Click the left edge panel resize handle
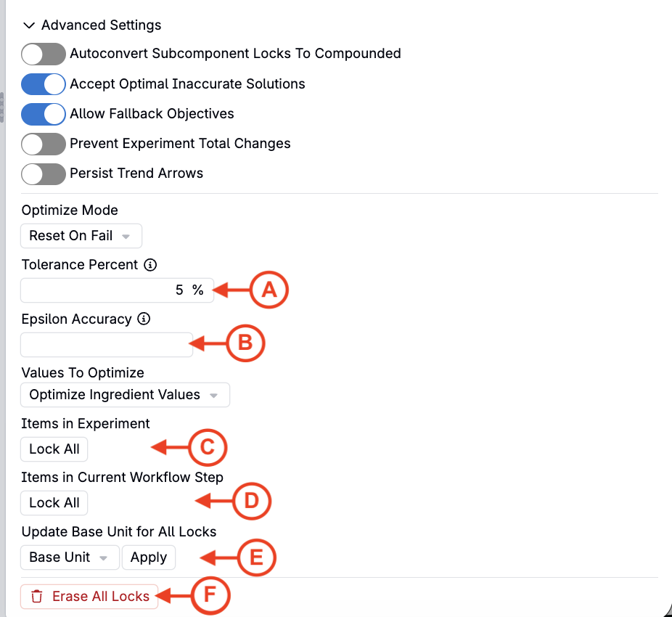The height and width of the screenshot is (617, 672). pyautogui.click(x=1, y=107)
